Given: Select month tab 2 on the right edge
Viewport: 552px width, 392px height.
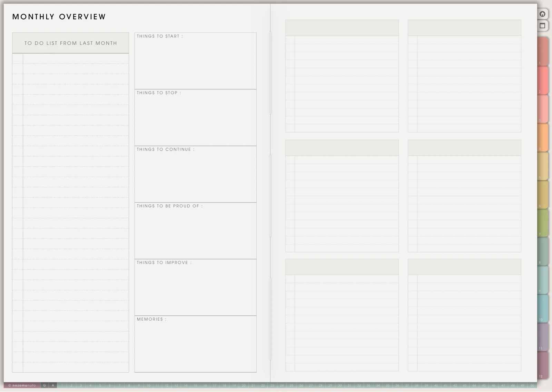Looking at the screenshot, I should point(543,80).
